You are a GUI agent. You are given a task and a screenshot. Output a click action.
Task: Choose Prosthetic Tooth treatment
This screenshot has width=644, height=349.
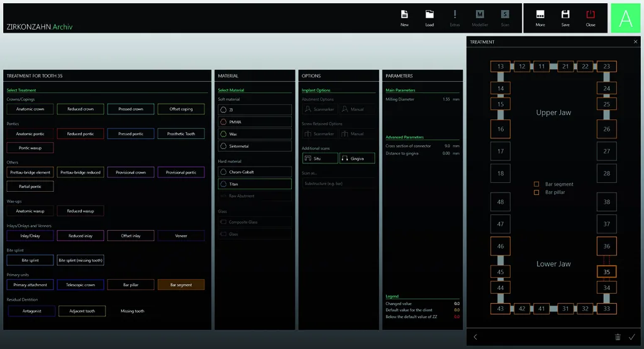181,134
